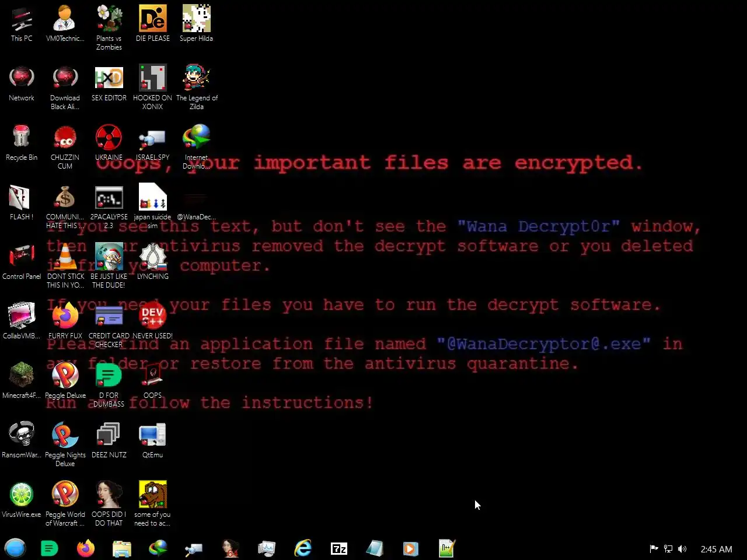
Task: Open the Network desktop icon
Action: [22, 83]
